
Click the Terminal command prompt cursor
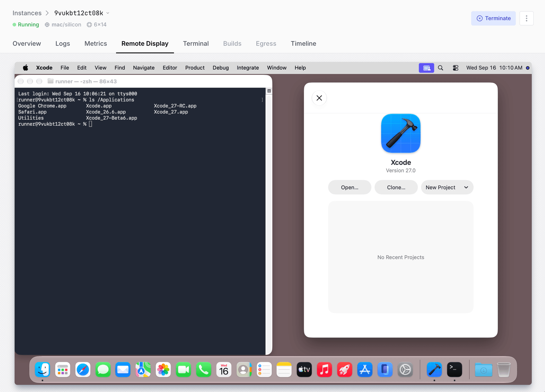click(x=91, y=124)
